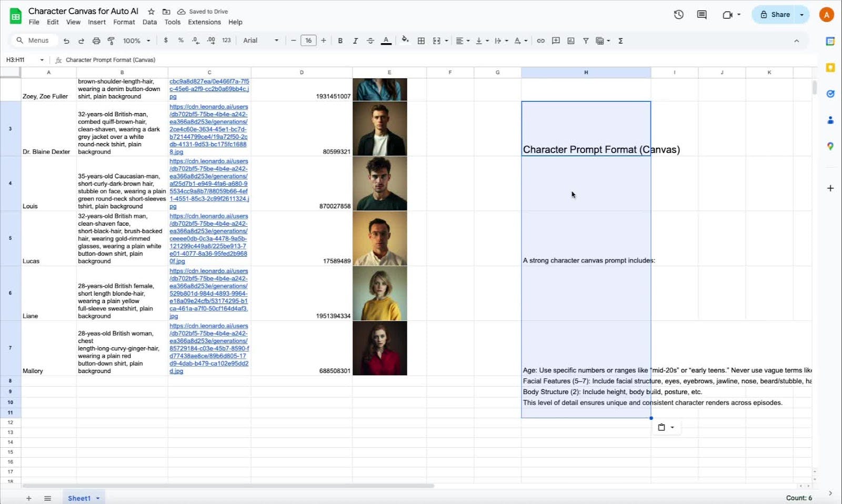842x504 pixels.
Task: Click Mallory's portrait thumbnail
Action: click(x=379, y=348)
